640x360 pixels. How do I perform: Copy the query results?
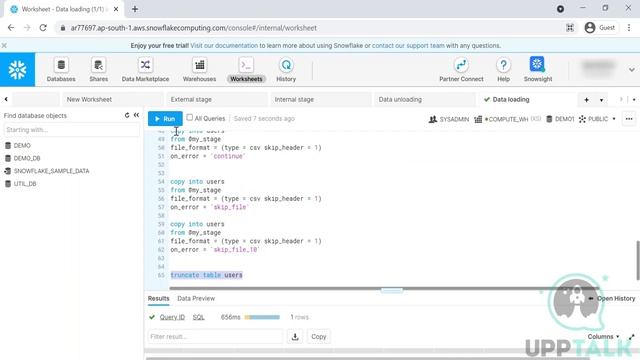[x=319, y=337]
